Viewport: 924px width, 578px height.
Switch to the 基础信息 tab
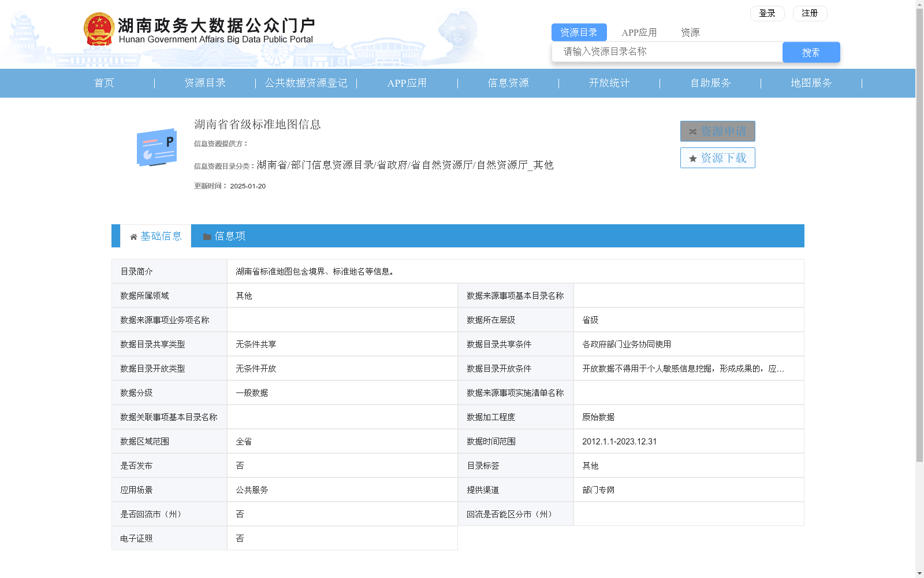156,236
